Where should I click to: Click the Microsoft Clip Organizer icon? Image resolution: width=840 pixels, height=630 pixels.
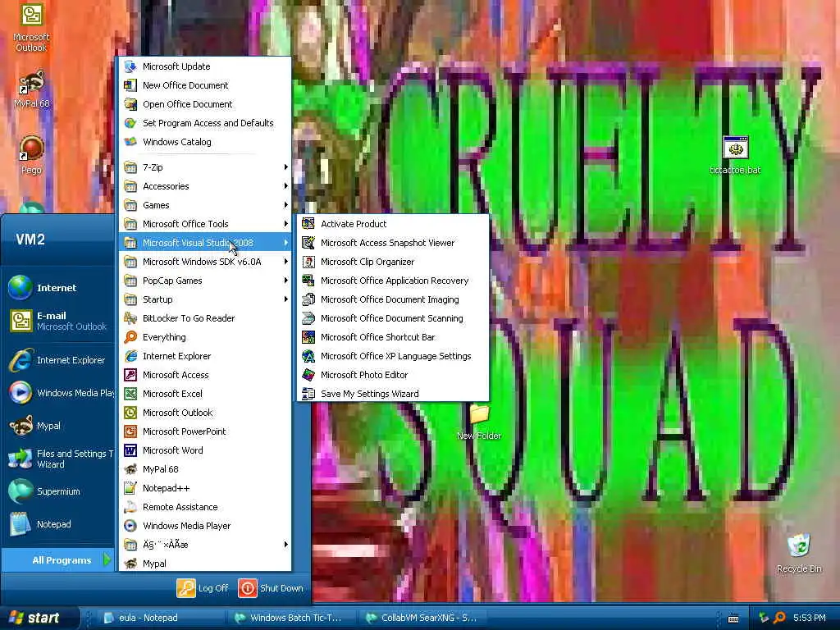pos(308,262)
